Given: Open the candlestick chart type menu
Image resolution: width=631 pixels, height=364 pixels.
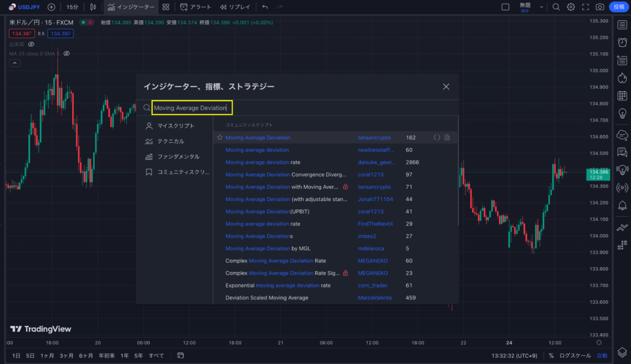Looking at the screenshot, I should pos(93,7).
